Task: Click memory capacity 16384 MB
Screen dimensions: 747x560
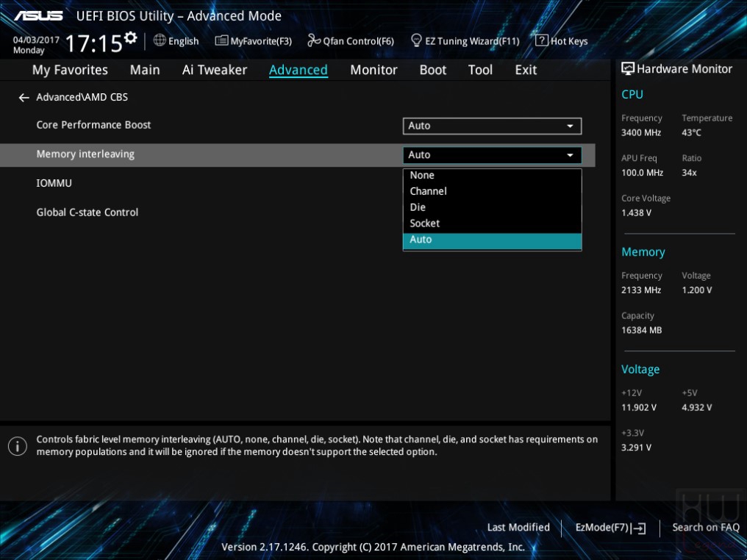Action: click(x=641, y=330)
